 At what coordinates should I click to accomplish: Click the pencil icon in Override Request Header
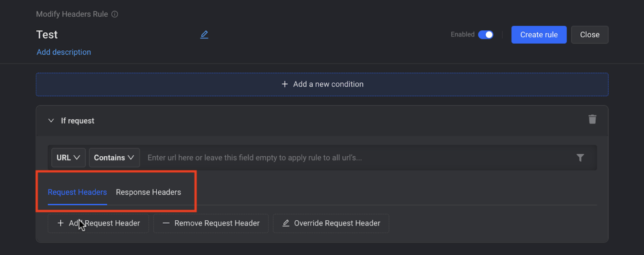[x=286, y=223]
